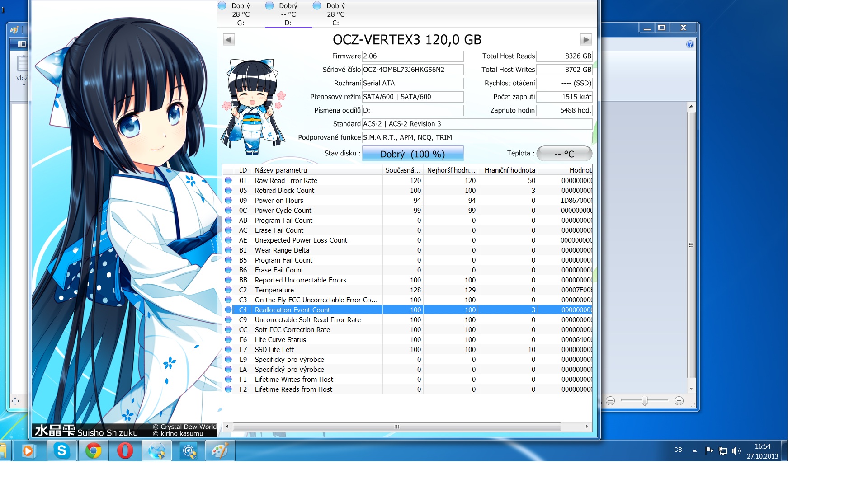Select the Power Cycle Count row
Image resolution: width=868 pixels, height=488 pixels.
[407, 211]
